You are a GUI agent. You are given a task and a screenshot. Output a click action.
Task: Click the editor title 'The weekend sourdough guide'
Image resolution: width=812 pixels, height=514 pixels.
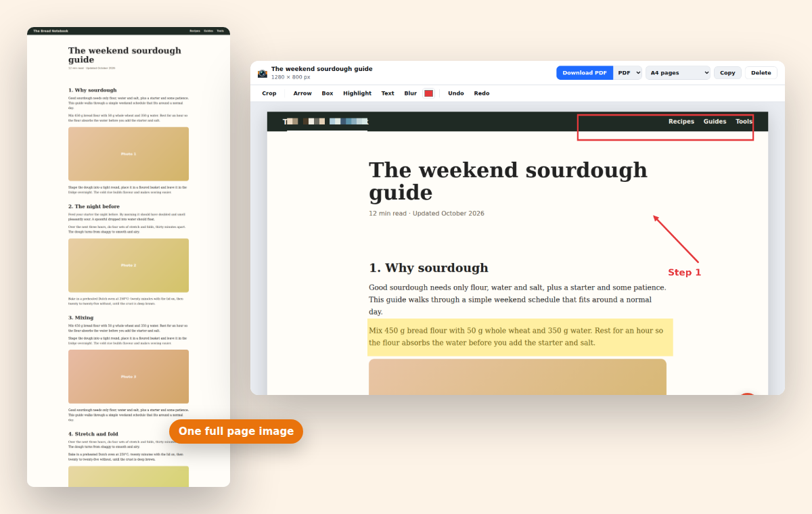tap(322, 69)
